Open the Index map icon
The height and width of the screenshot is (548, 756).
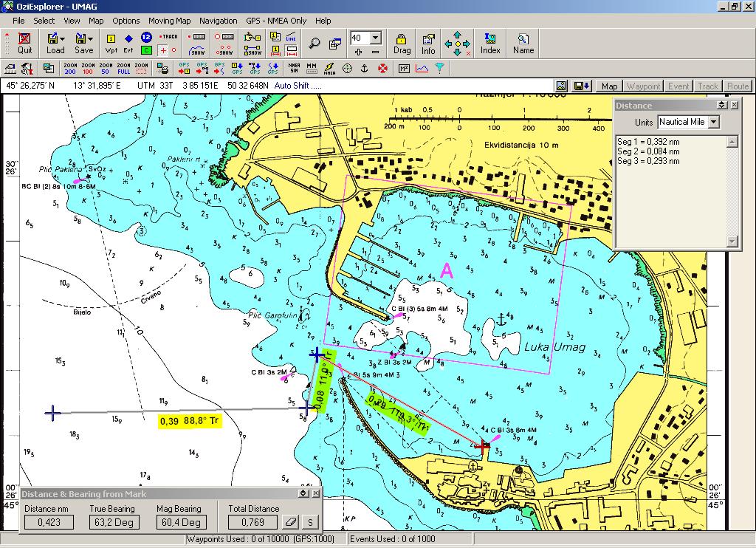tap(490, 43)
